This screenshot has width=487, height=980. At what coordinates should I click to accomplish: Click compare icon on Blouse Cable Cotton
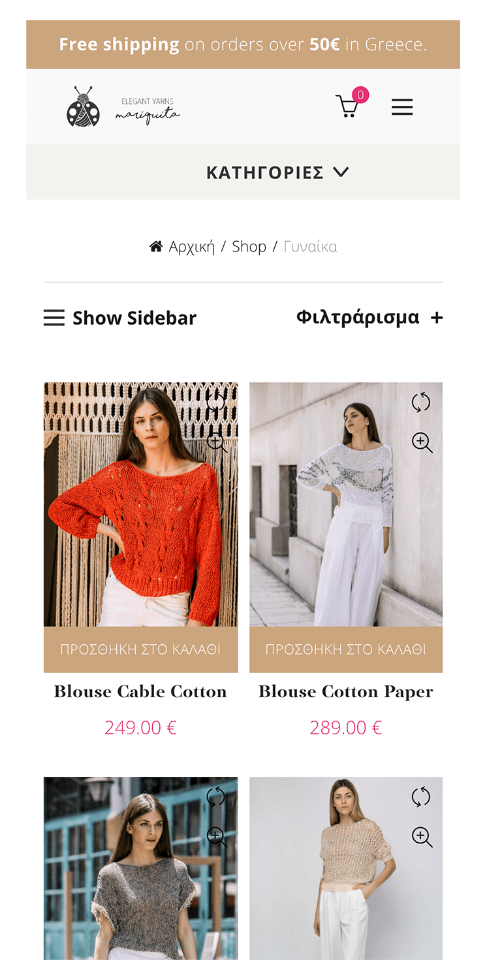[216, 402]
